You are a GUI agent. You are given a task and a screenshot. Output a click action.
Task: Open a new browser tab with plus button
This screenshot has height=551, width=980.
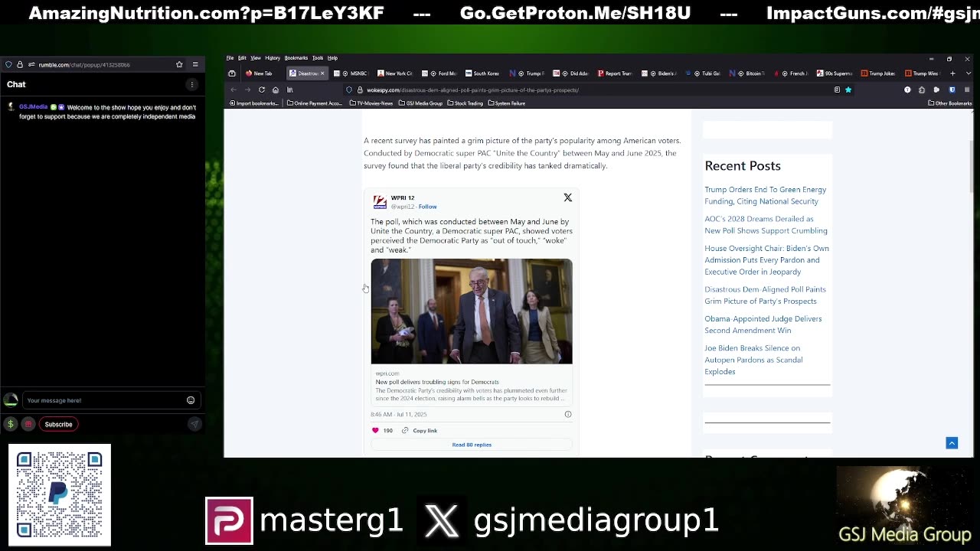952,73
